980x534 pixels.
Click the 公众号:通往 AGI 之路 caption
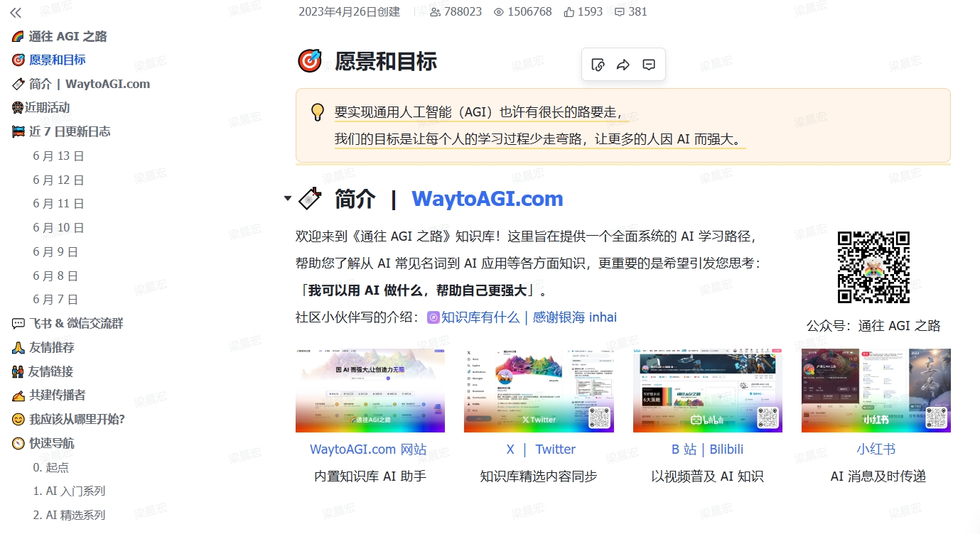pos(873,326)
